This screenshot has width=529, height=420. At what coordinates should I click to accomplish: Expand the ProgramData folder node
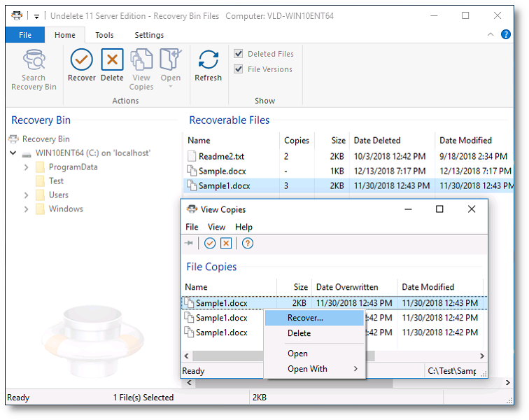click(27, 167)
